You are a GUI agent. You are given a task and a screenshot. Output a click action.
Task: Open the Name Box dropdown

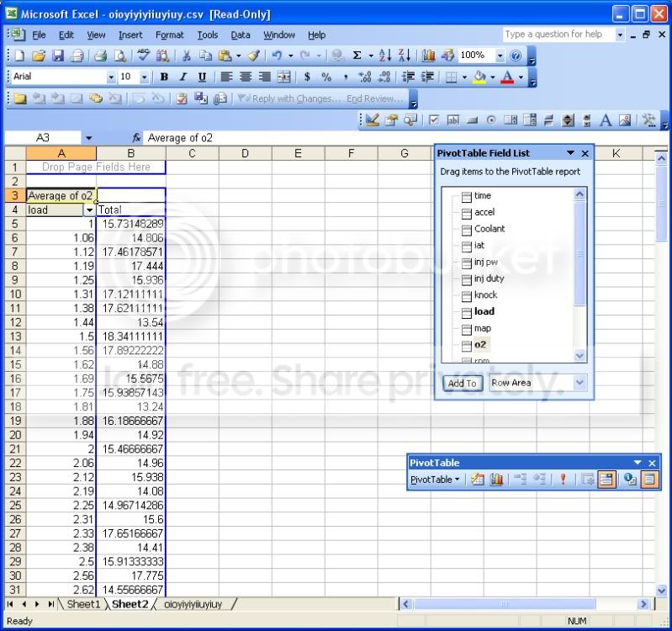[x=88, y=138]
